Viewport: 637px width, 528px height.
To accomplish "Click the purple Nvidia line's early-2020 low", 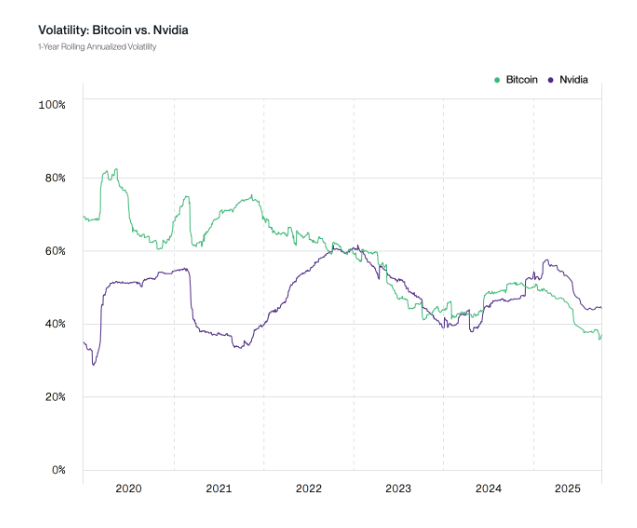I will point(94,363).
